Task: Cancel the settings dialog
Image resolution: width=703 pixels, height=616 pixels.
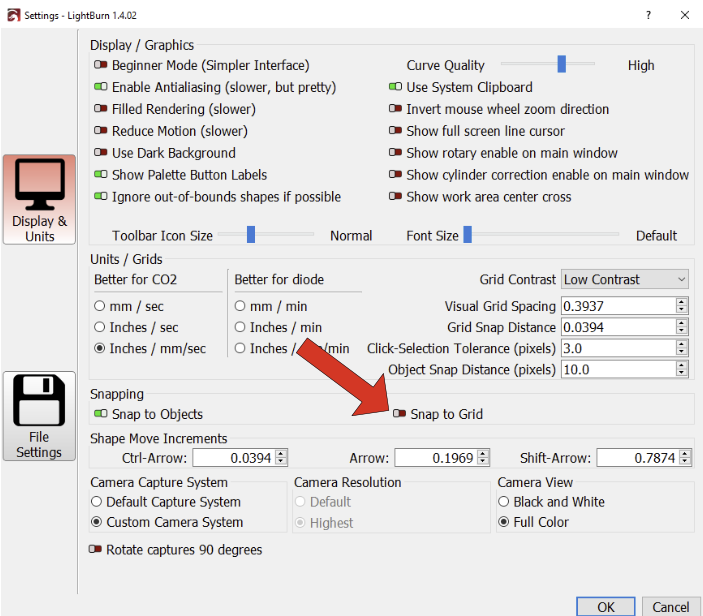Action: click(x=671, y=607)
